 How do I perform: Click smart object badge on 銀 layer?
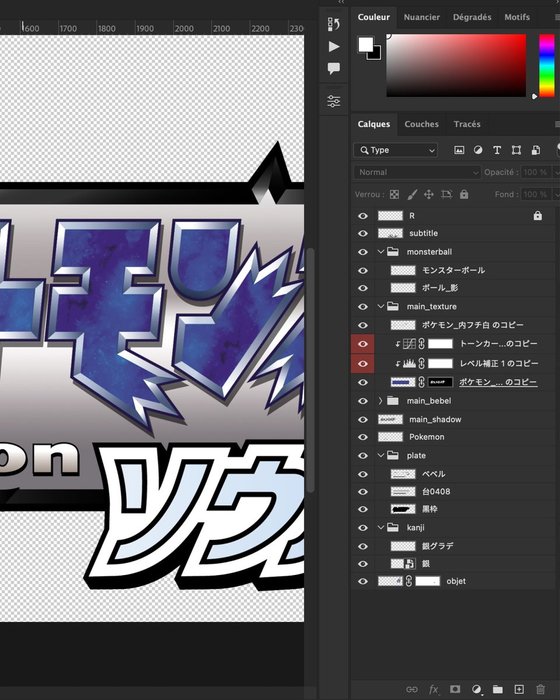[410, 563]
